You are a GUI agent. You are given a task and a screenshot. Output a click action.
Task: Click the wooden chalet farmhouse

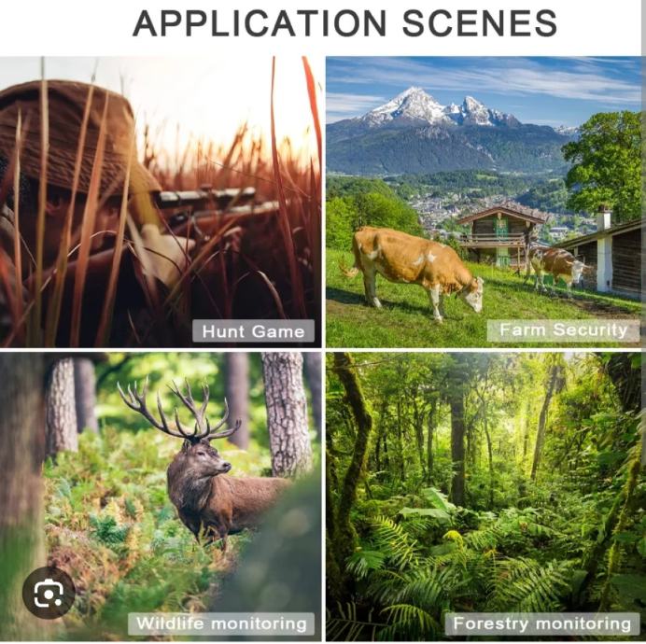click(x=499, y=235)
